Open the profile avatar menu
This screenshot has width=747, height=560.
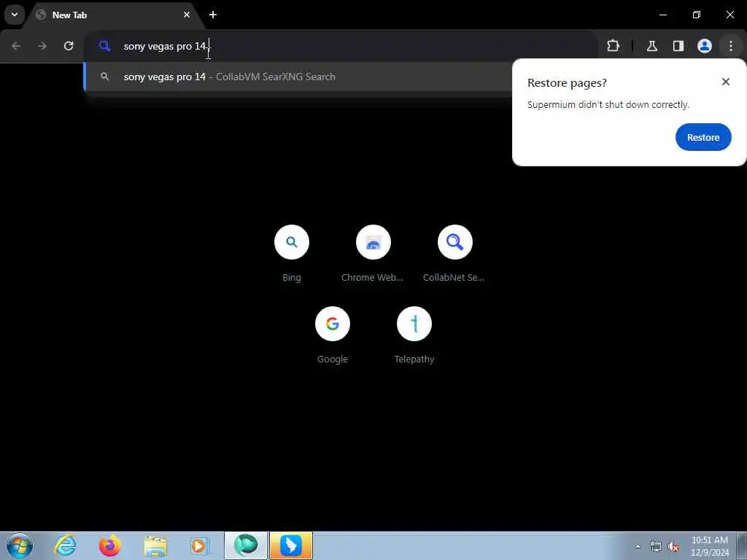pyautogui.click(x=705, y=46)
